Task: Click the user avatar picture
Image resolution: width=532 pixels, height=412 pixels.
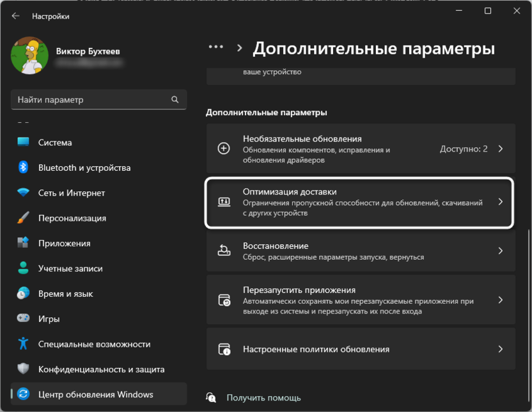Action: (x=29, y=55)
